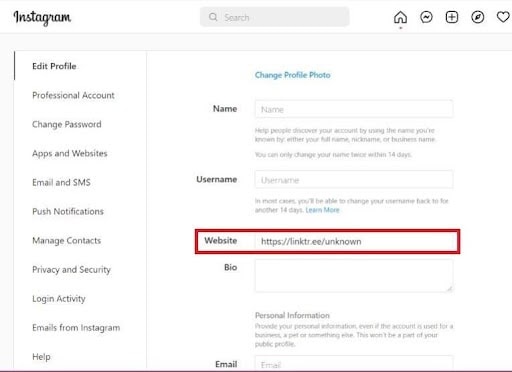Screen dimensions: 512x372
Task: Click the Instagram logo
Action: click(x=42, y=18)
